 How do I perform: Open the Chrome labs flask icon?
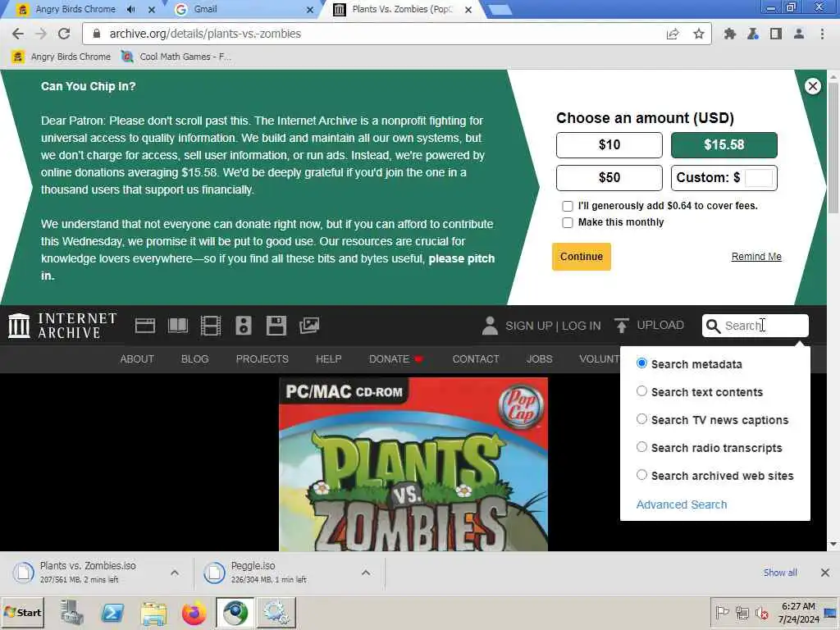(x=753, y=34)
